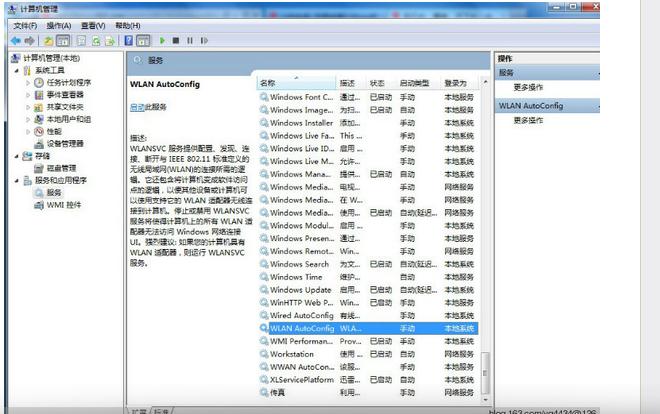Sort services by the 登录为 column header

point(460,83)
